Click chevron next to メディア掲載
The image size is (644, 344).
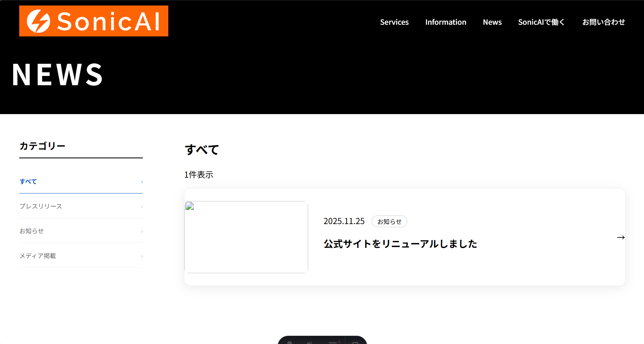[x=142, y=256]
